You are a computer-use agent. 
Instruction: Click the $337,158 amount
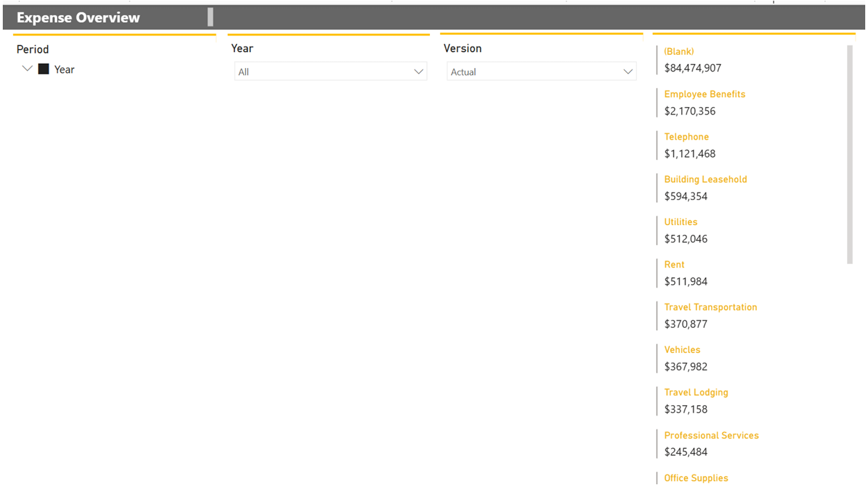[686, 409]
